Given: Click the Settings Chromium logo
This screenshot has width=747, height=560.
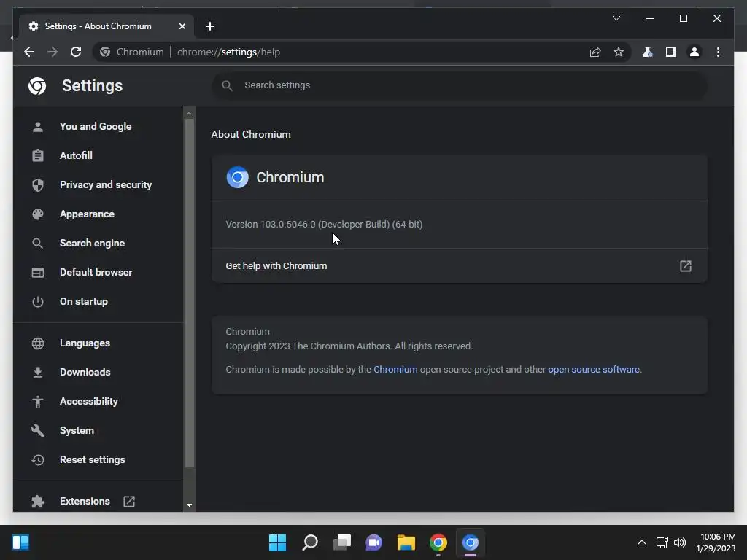Looking at the screenshot, I should tap(37, 86).
